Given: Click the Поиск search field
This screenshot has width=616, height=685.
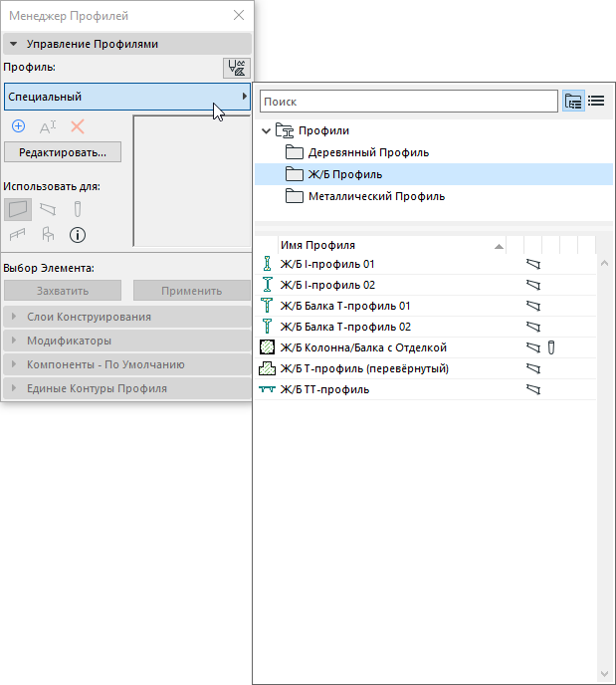Looking at the screenshot, I should [x=409, y=102].
